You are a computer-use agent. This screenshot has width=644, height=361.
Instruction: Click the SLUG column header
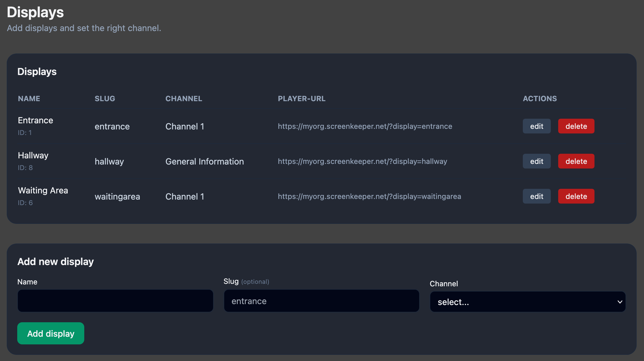point(105,99)
